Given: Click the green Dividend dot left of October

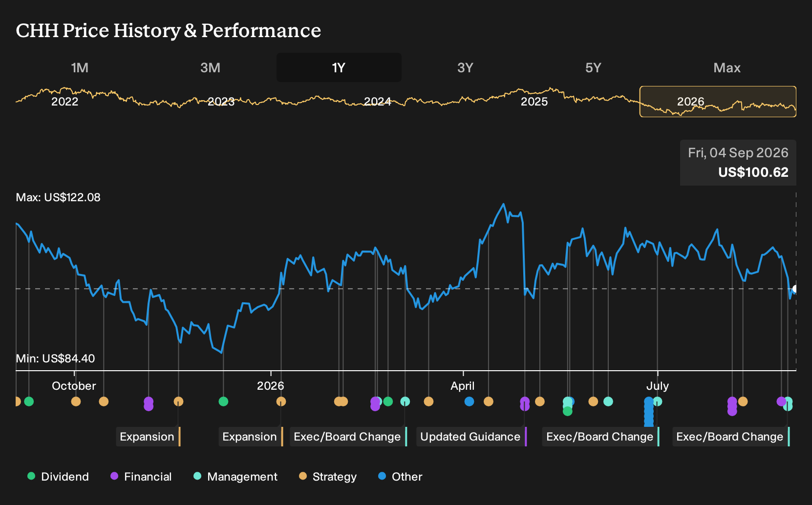Looking at the screenshot, I should tap(29, 401).
